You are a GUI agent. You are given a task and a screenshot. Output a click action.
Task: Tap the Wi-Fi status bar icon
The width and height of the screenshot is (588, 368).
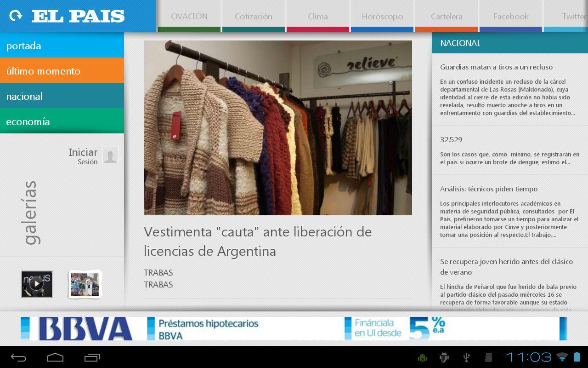562,356
